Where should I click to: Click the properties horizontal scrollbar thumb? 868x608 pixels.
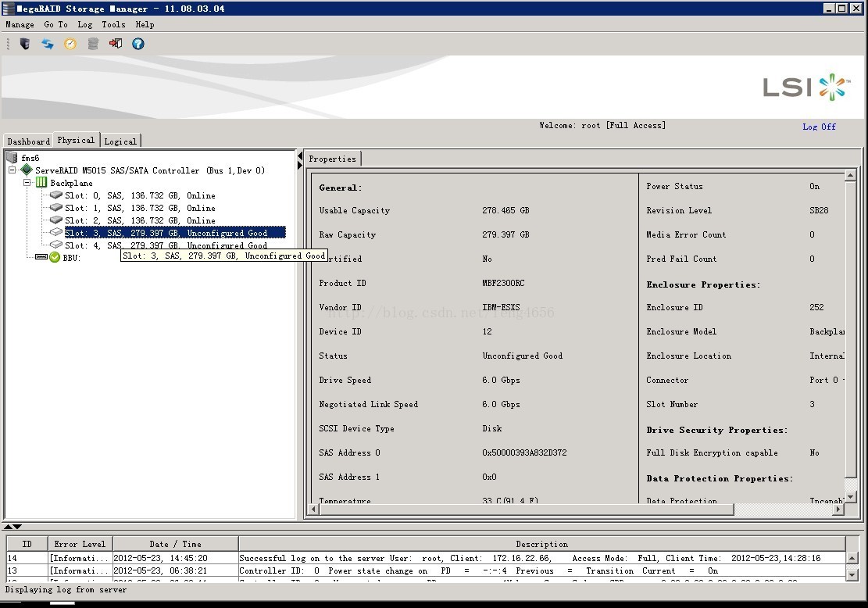point(527,509)
